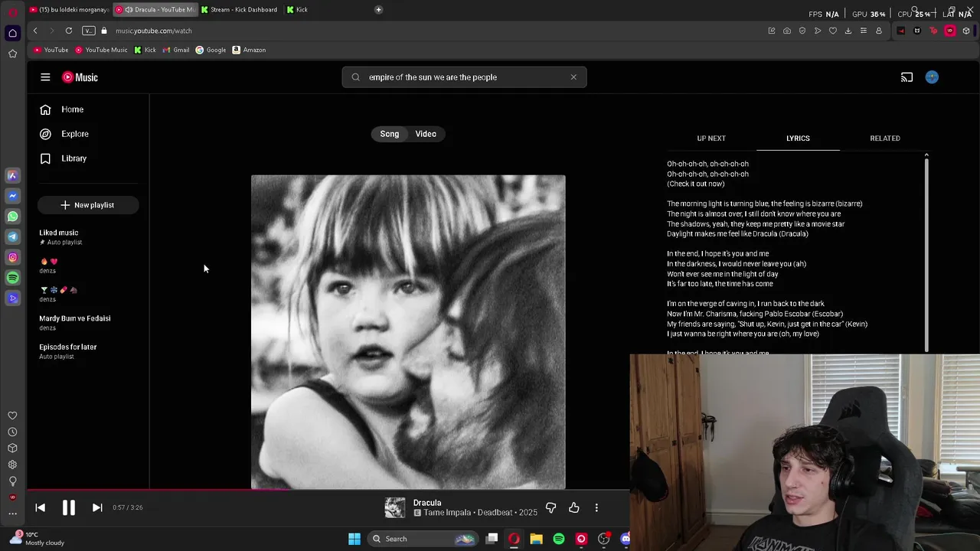The image size is (980, 551).
Task: Like the song Dracula
Action: [573, 507]
